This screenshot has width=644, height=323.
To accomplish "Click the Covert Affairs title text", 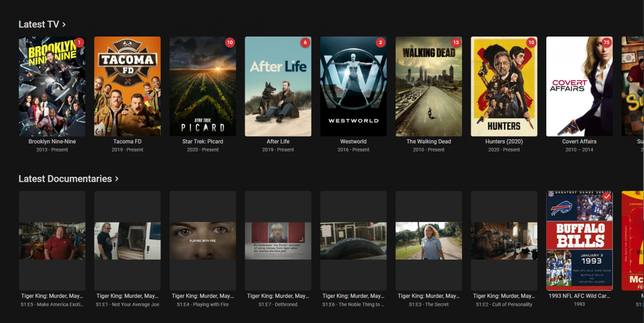I will pos(580,141).
